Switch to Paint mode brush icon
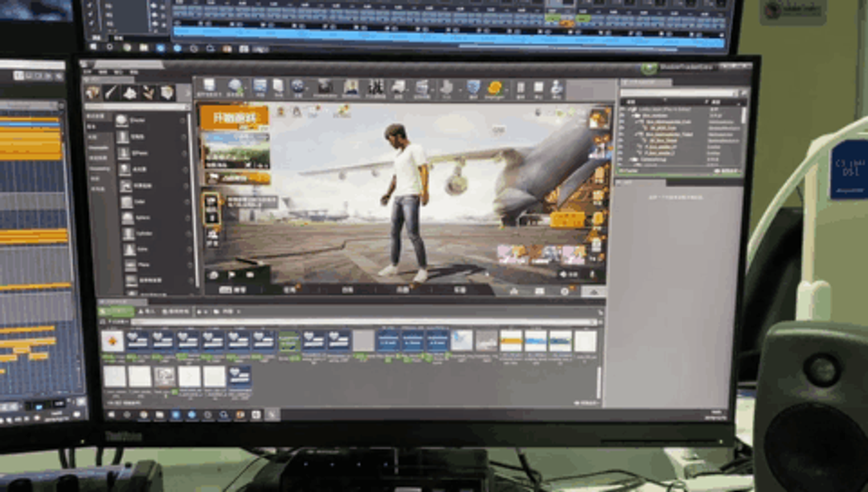Image resolution: width=868 pixels, height=492 pixels. click(112, 92)
